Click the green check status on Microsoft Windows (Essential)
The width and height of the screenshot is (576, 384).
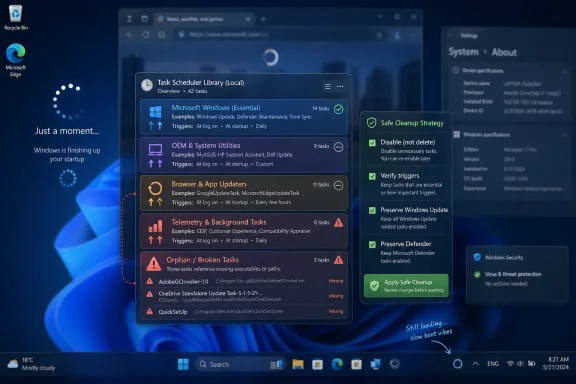coord(338,109)
